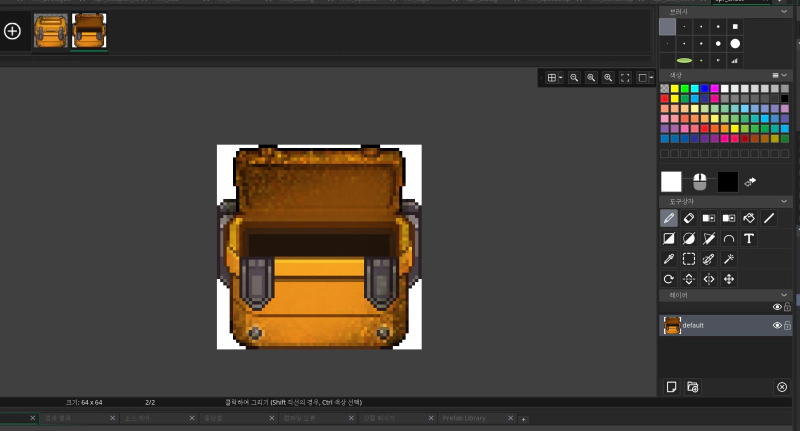Delete layer using the circled X button
Screen dimensions: 800x431
782,386
